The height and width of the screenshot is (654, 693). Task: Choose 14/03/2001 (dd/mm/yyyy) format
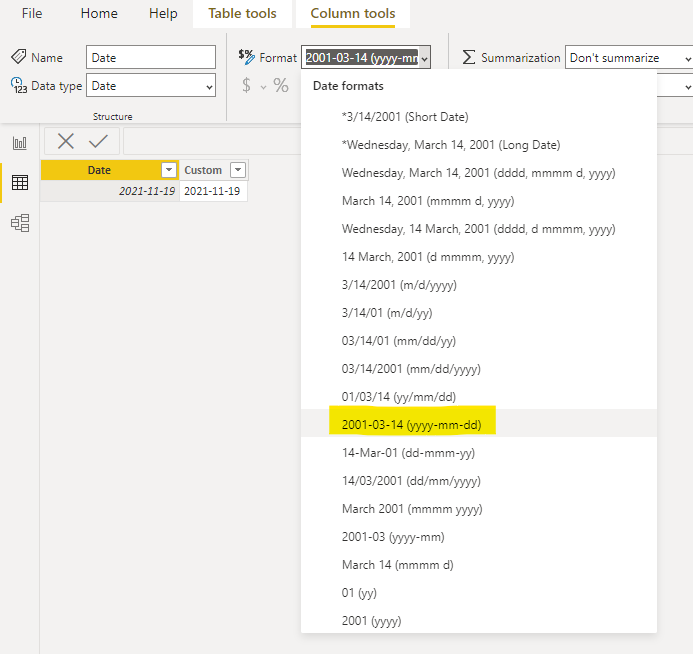click(479, 481)
